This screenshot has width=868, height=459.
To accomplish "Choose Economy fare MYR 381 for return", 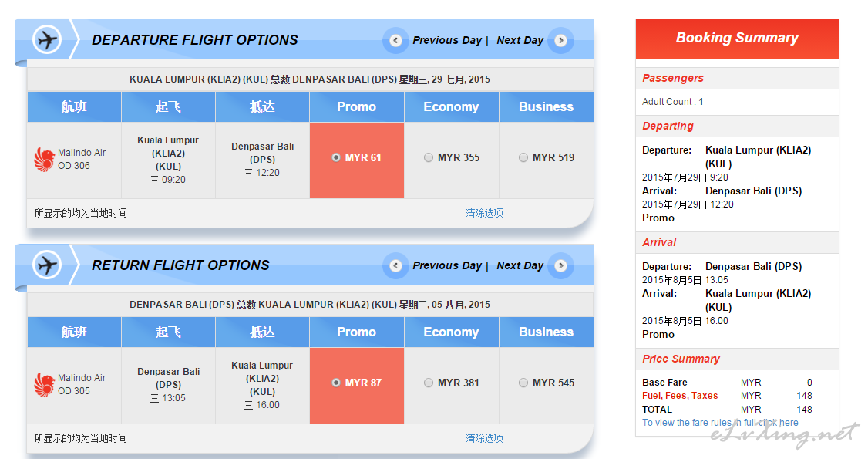I will click(x=429, y=383).
